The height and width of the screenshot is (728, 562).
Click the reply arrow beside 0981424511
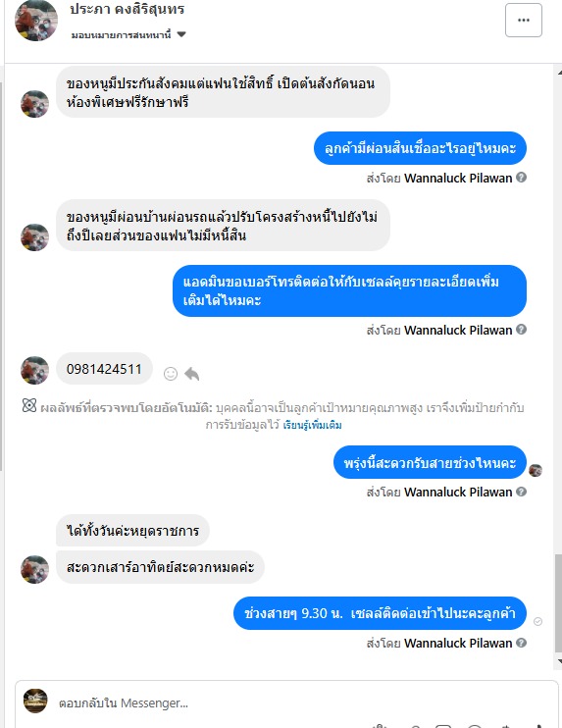pyautogui.click(x=191, y=374)
